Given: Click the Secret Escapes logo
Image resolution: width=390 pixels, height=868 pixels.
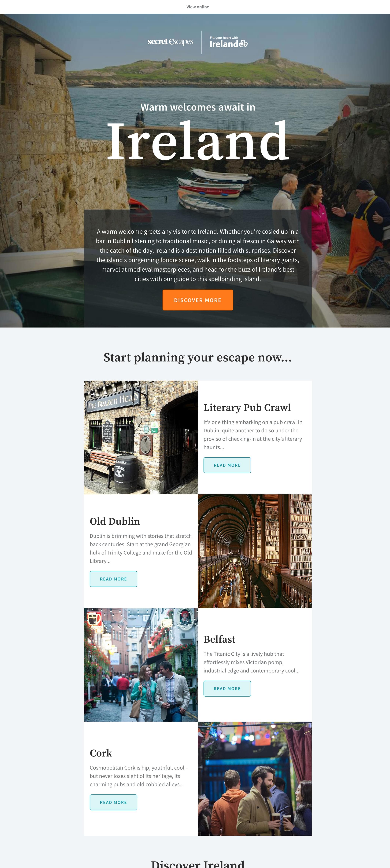Looking at the screenshot, I should tap(170, 42).
